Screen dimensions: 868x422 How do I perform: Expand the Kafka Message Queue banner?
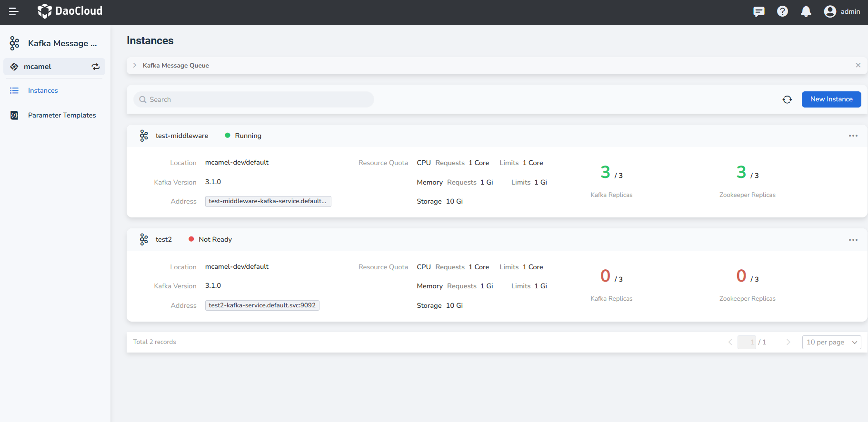point(135,65)
